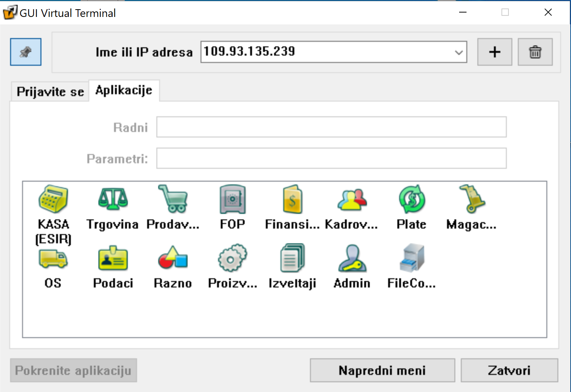The height and width of the screenshot is (392, 571).
Task: Select the Izveštaji reports icon
Action: 292,258
